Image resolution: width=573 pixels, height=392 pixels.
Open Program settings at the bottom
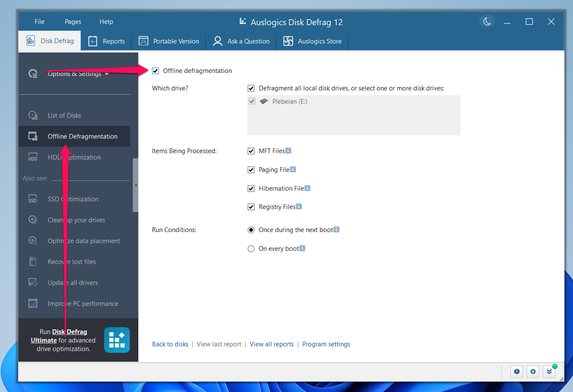click(x=326, y=344)
